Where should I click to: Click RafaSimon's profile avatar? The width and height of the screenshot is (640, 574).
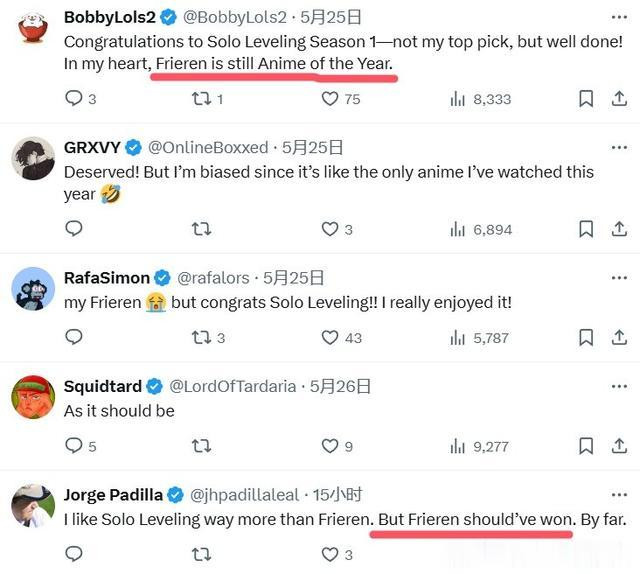tap(33, 290)
